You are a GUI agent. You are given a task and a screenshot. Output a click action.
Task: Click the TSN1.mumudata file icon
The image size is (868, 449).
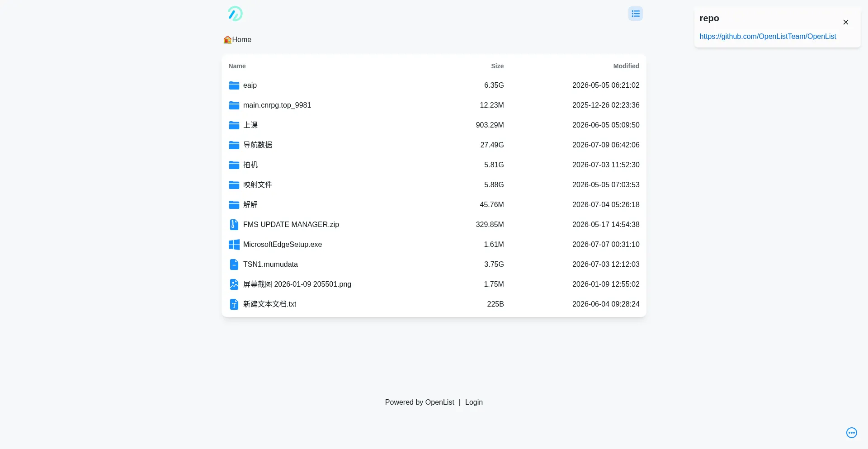(x=234, y=265)
